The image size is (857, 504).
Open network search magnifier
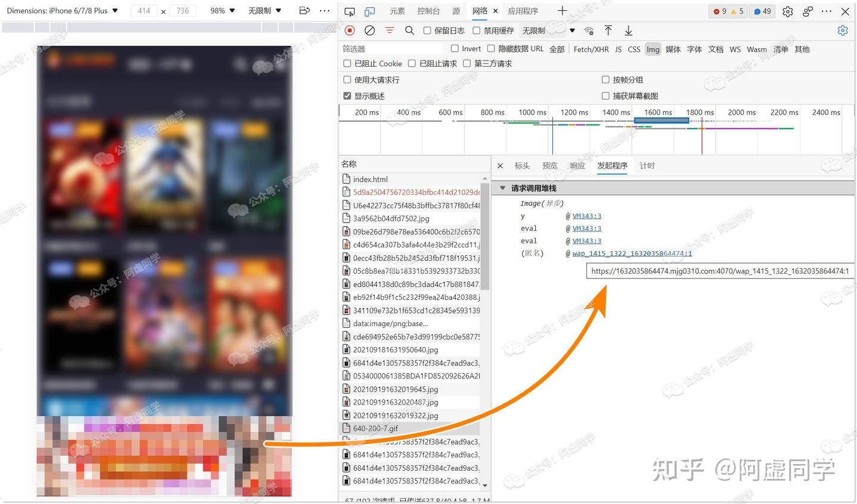coord(409,30)
